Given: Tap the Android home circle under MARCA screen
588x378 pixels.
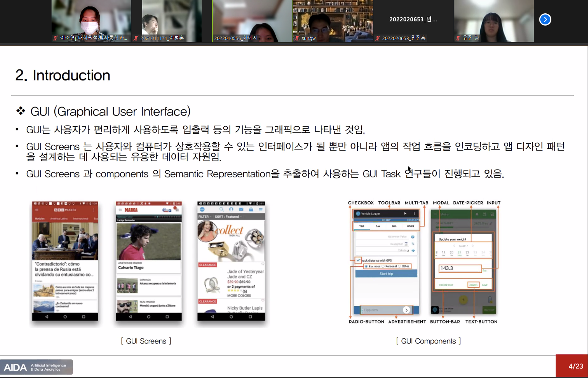Looking at the screenshot, I should 149,317.
